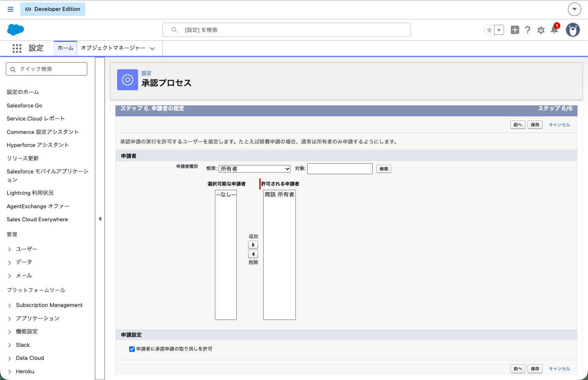
Task: Click the top 保存 button
Action: coord(535,125)
